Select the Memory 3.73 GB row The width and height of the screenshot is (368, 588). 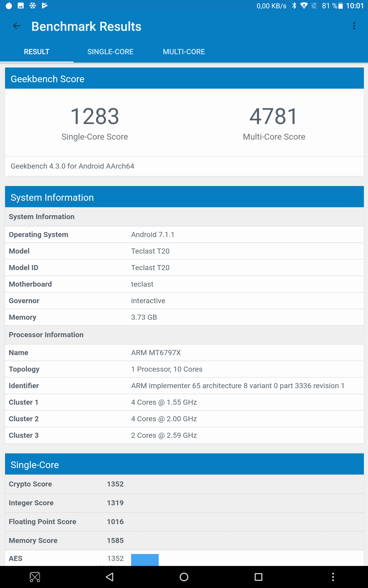click(184, 317)
